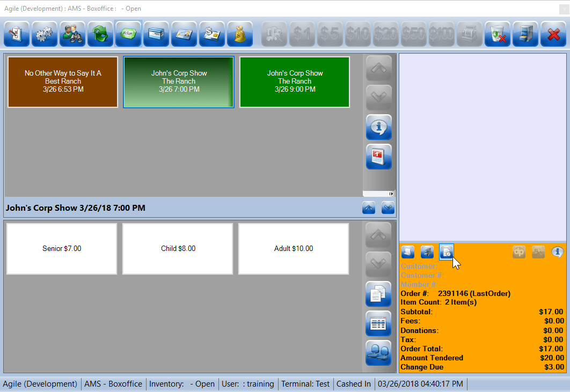The width and height of the screenshot is (570, 392).
Task: Add Senior $7.00 ticket
Action: [62, 249]
